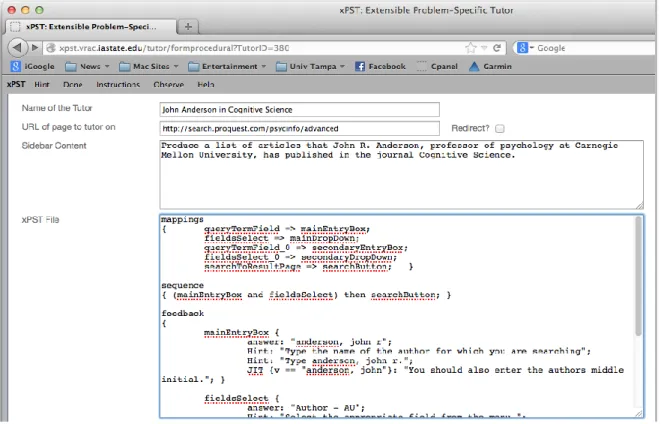The height and width of the screenshot is (424, 664).
Task: Click the site identity globe icon
Action: [x=51, y=48]
